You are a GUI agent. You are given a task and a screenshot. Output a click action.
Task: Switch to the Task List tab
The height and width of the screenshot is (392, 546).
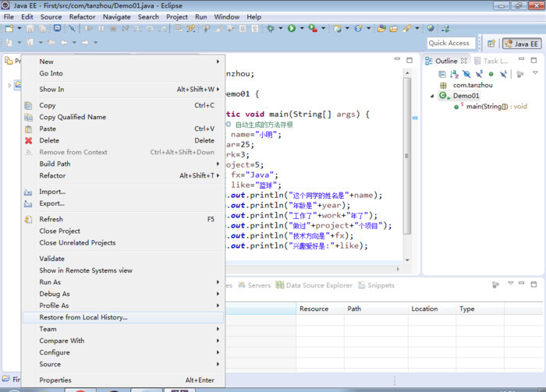coord(491,62)
